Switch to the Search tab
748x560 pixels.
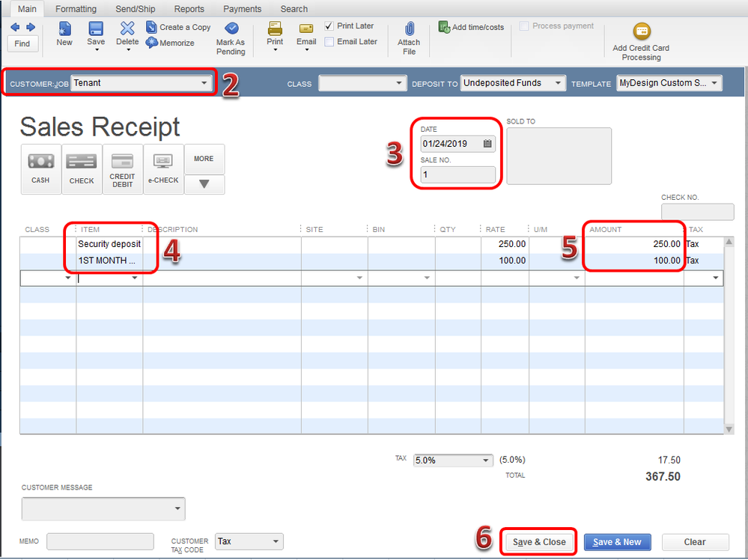pyautogui.click(x=294, y=9)
